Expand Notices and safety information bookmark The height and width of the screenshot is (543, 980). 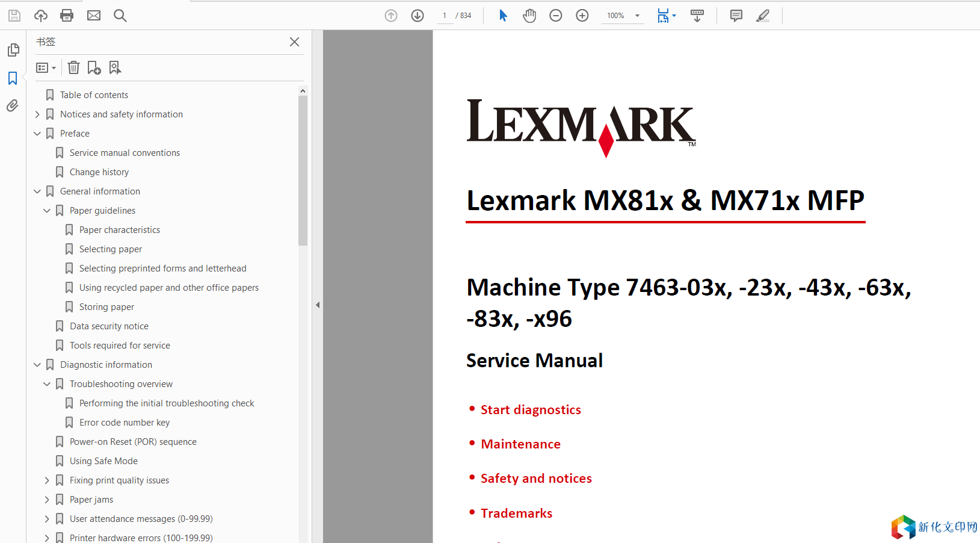tap(37, 114)
